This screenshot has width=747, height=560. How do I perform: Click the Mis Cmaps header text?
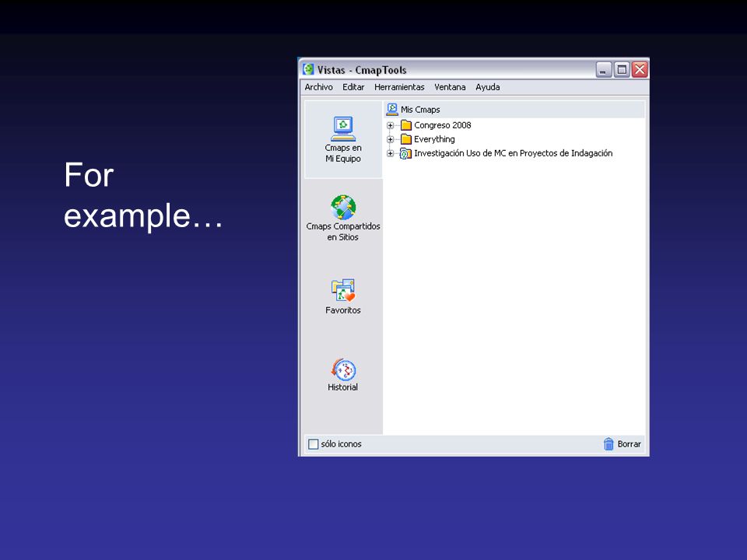click(420, 110)
